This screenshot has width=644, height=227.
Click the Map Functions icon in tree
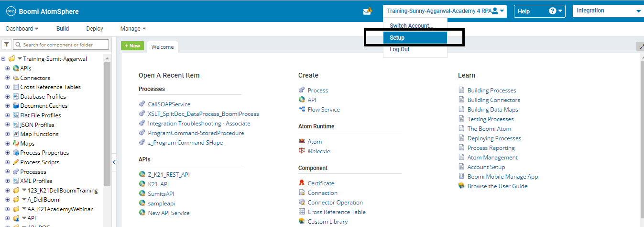coord(16,134)
